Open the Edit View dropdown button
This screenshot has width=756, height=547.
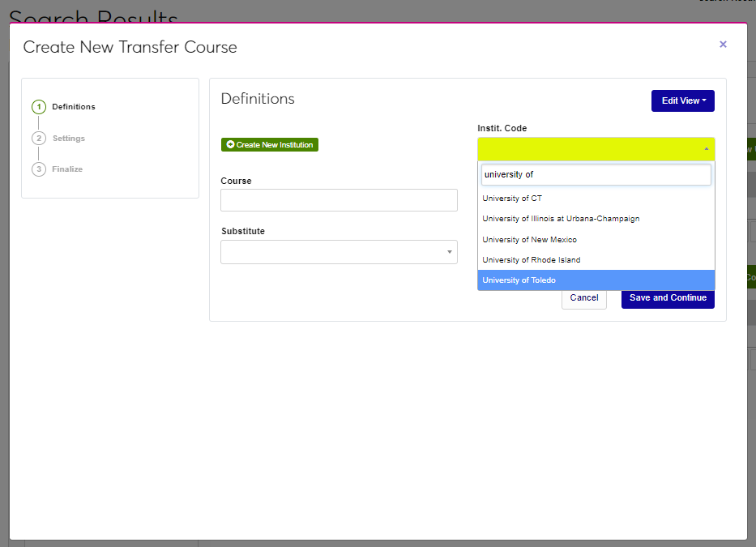click(683, 100)
